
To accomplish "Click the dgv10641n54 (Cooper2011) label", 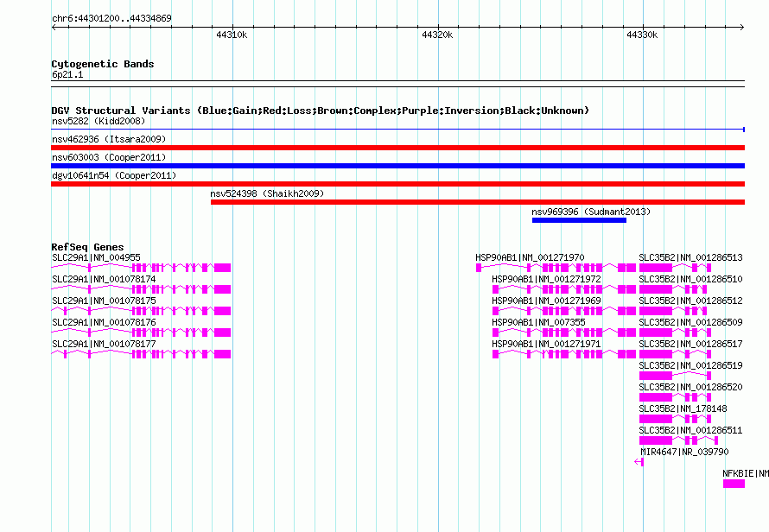I will point(114,175).
